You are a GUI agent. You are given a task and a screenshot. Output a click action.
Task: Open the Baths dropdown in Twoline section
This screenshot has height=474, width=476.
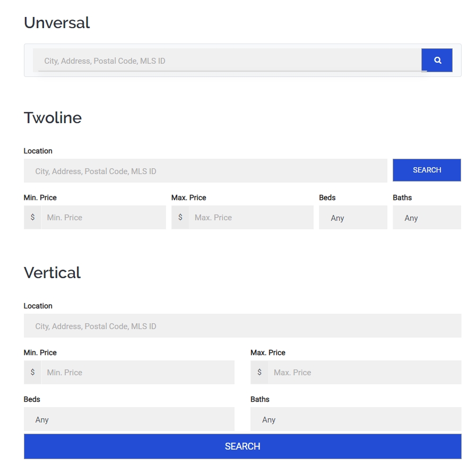tap(427, 218)
